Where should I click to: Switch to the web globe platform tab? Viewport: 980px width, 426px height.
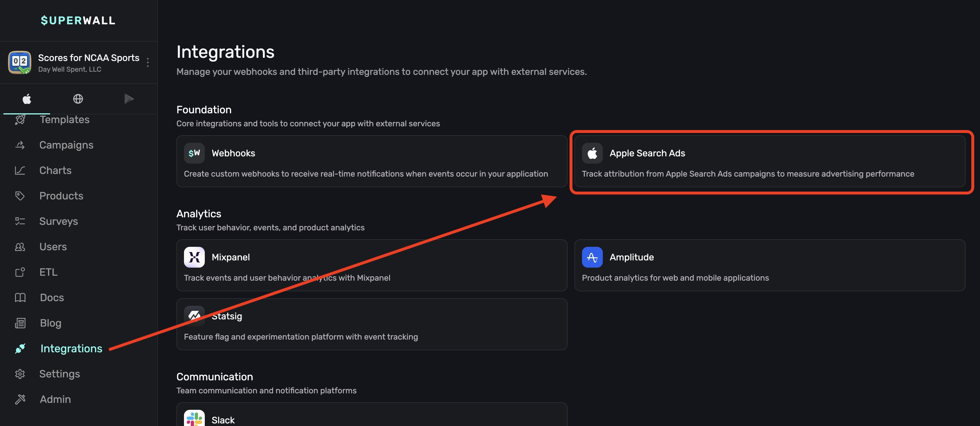coord(78,99)
